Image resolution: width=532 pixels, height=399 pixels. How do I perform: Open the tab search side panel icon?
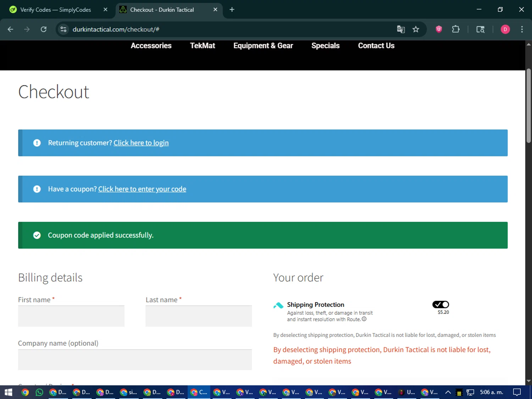[x=480, y=29]
